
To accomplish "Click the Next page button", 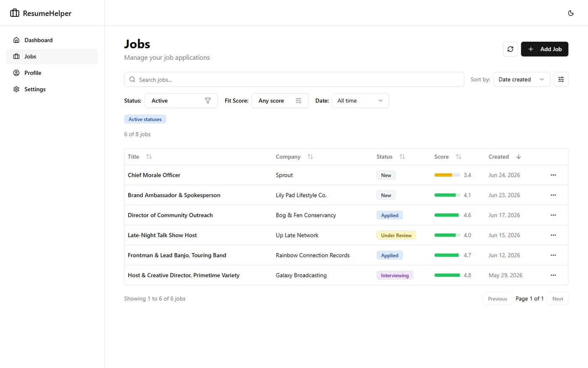I will (558, 299).
